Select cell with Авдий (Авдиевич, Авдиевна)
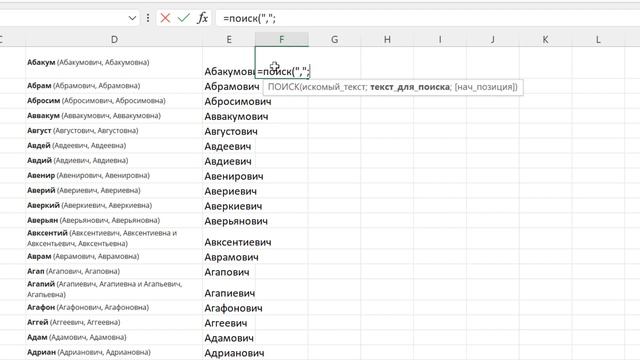The height and width of the screenshot is (360, 640). [114, 160]
